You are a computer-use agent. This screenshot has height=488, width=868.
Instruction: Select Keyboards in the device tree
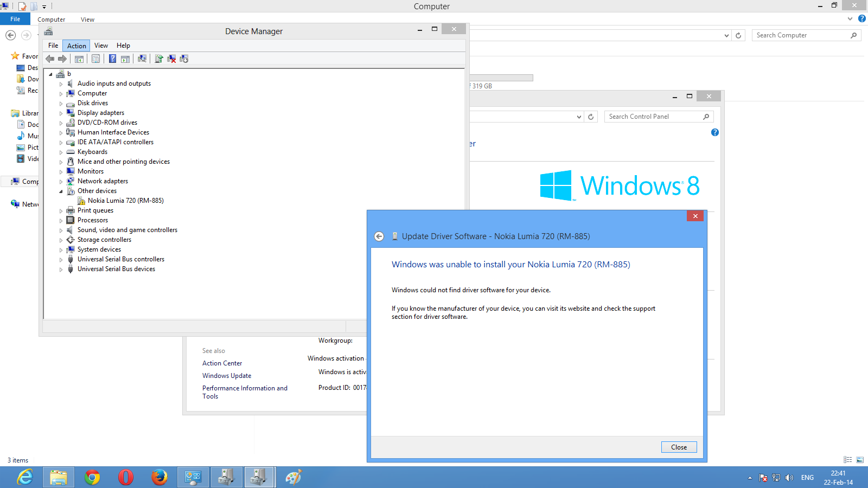point(92,152)
